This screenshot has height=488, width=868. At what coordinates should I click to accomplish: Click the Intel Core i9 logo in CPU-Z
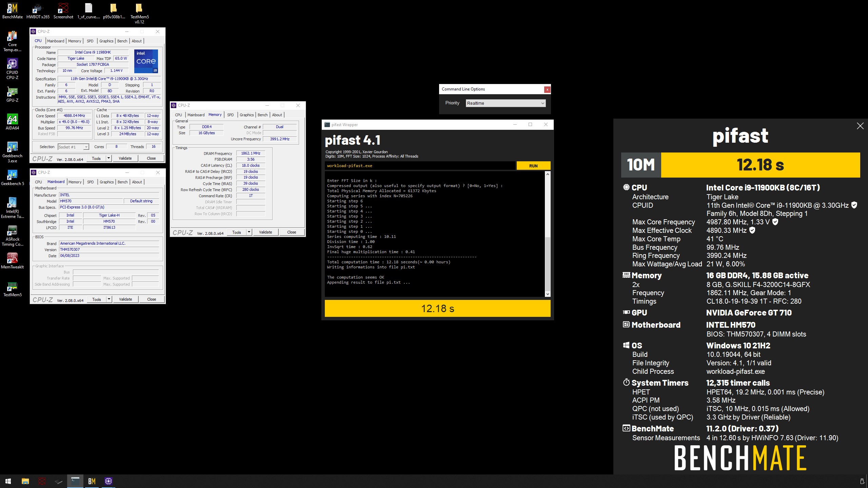146,61
